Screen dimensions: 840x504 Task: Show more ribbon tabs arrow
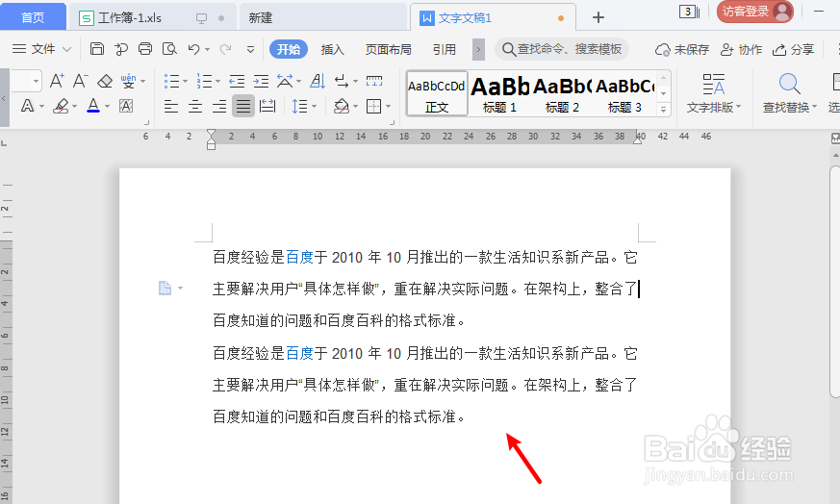(x=478, y=50)
